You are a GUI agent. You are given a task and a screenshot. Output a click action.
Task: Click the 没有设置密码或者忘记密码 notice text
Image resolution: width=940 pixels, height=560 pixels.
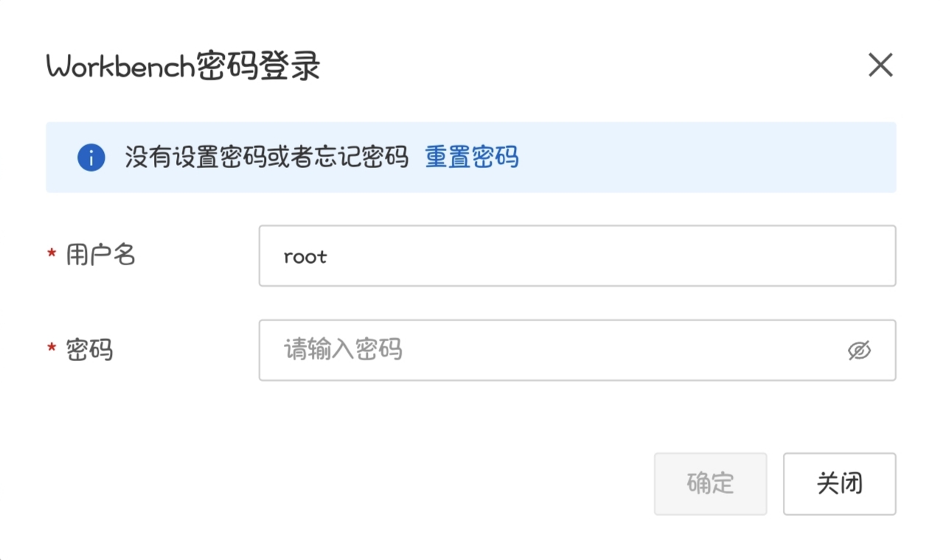pos(266,157)
